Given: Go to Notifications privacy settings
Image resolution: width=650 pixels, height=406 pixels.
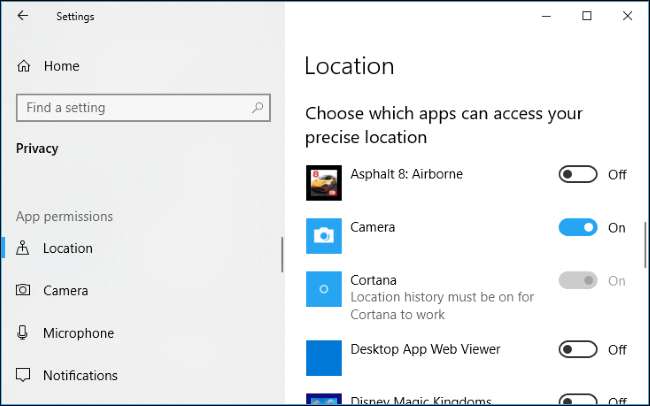Looking at the screenshot, I should 80,376.
